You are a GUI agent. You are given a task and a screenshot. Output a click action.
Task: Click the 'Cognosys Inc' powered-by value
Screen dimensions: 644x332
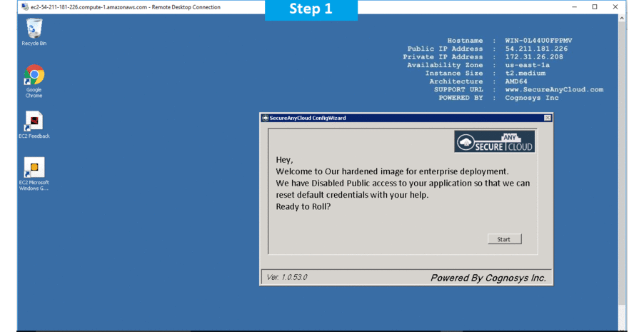click(x=532, y=98)
